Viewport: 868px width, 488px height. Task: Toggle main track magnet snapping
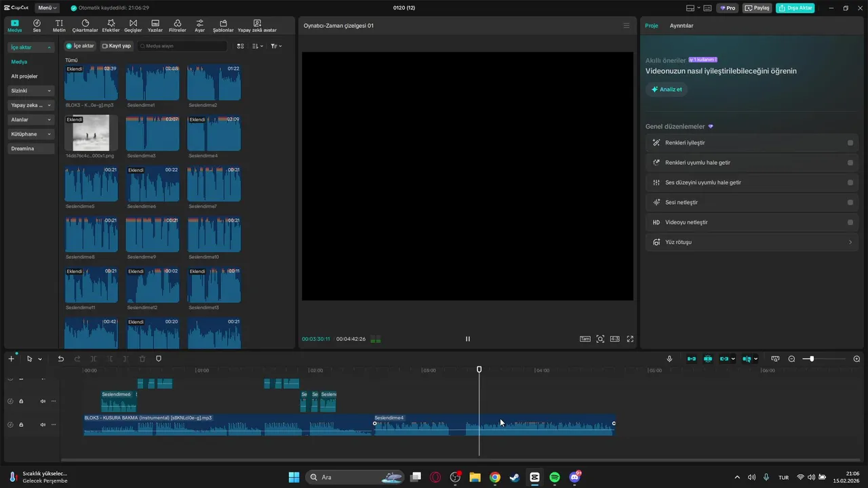[x=692, y=359]
